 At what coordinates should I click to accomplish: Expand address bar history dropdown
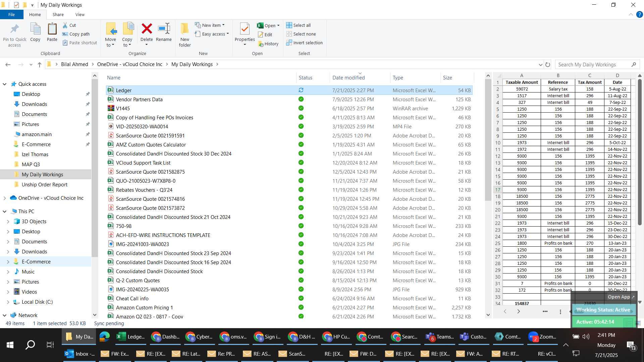coord(541,64)
